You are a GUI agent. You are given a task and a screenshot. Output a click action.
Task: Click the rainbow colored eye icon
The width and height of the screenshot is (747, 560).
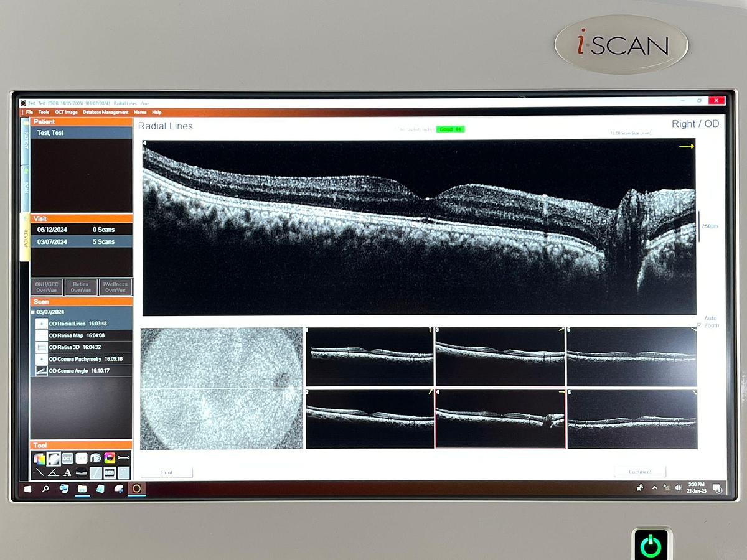click(110, 458)
